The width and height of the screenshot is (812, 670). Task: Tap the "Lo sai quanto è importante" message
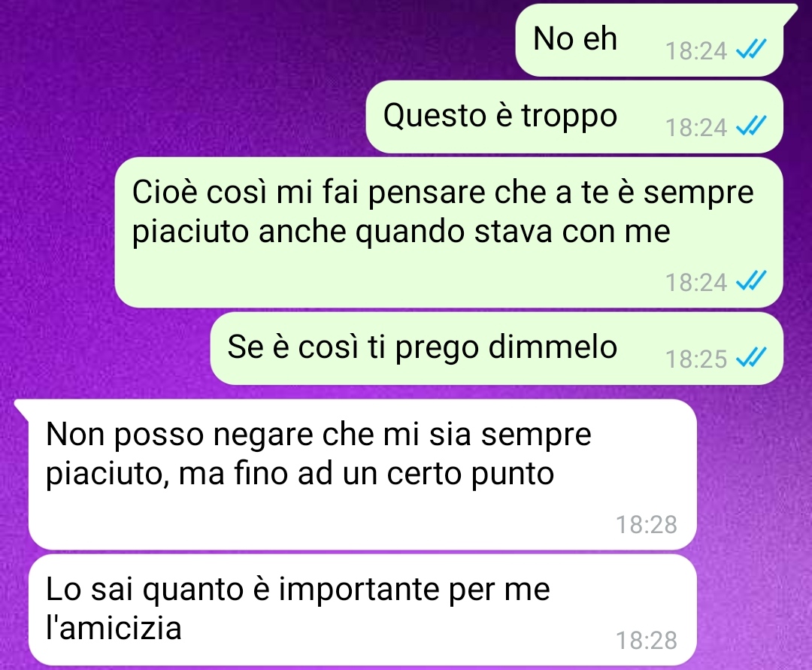(x=362, y=610)
